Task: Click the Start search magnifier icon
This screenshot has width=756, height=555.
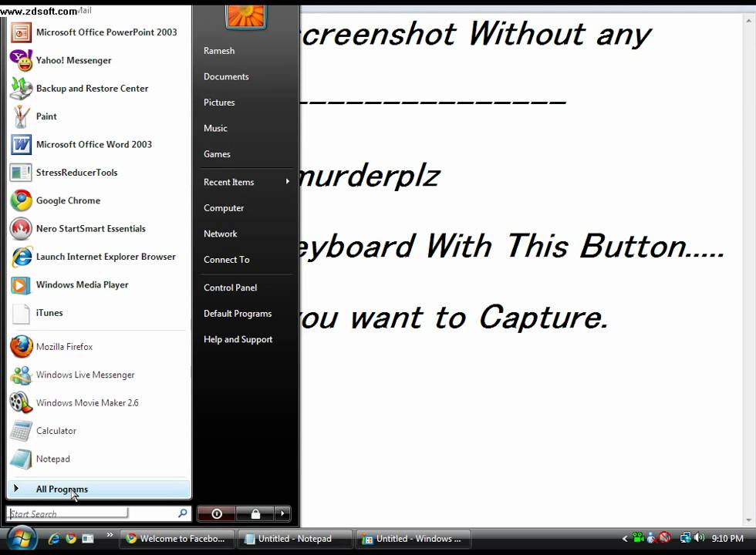Action: click(182, 513)
